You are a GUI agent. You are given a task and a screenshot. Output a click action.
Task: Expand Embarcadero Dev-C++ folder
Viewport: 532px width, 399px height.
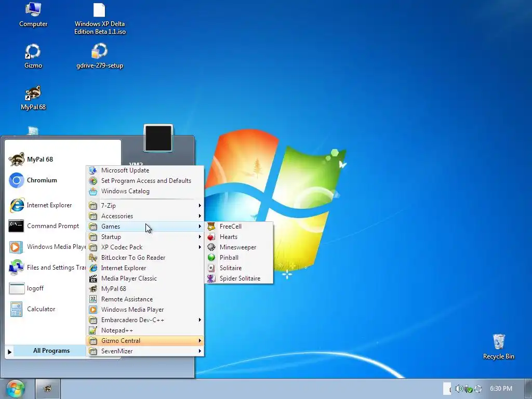click(x=145, y=320)
